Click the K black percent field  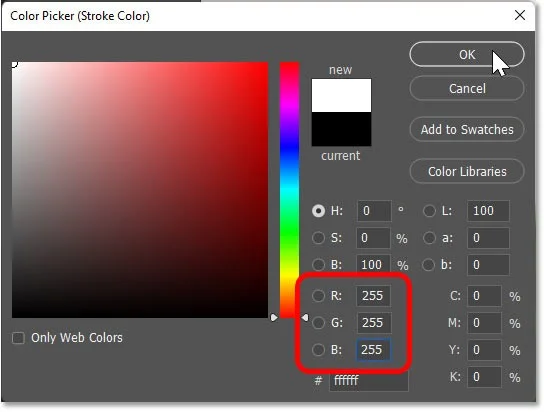484,377
